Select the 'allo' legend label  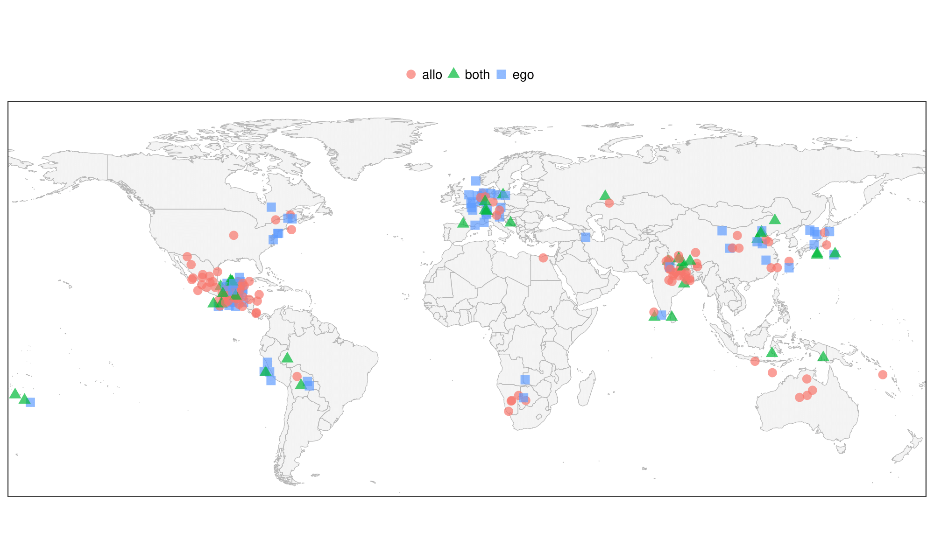(x=432, y=75)
